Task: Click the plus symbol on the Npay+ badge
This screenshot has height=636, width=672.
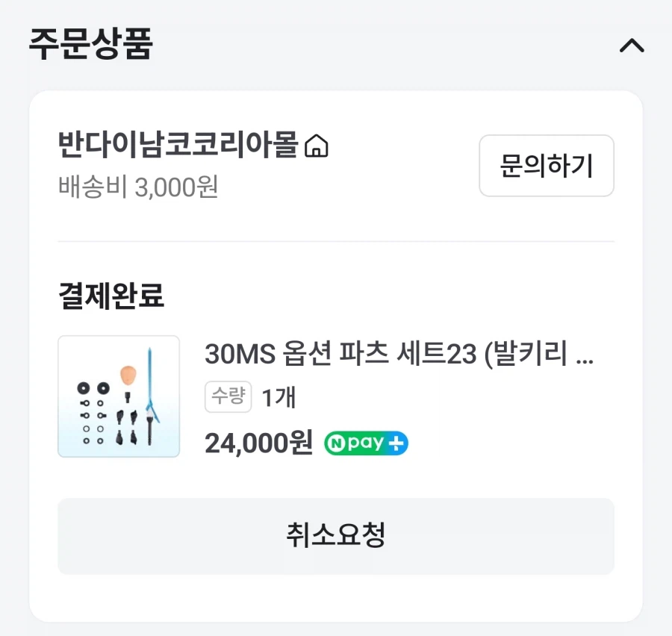Action: point(396,443)
